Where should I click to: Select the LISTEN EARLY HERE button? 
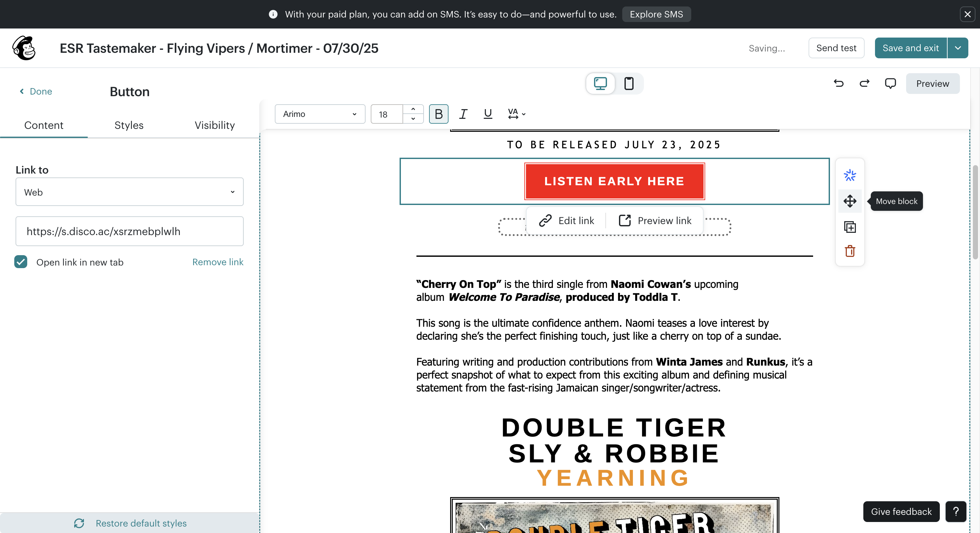(x=614, y=181)
